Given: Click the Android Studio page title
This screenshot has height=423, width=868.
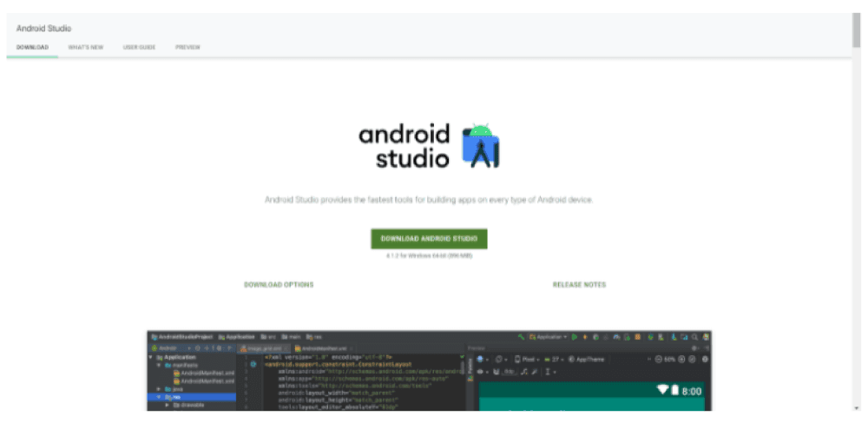Looking at the screenshot, I should tap(43, 29).
